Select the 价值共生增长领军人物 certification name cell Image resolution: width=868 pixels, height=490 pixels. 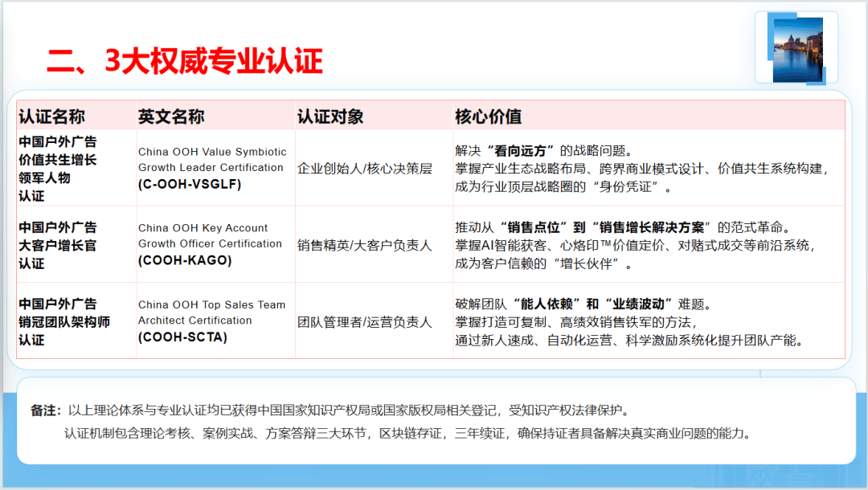(x=57, y=169)
